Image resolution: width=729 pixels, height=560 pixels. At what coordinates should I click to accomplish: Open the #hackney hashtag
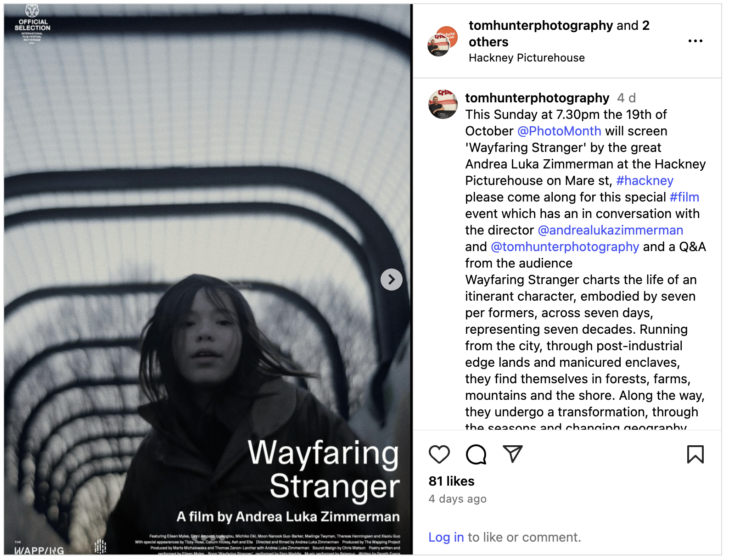click(x=645, y=181)
